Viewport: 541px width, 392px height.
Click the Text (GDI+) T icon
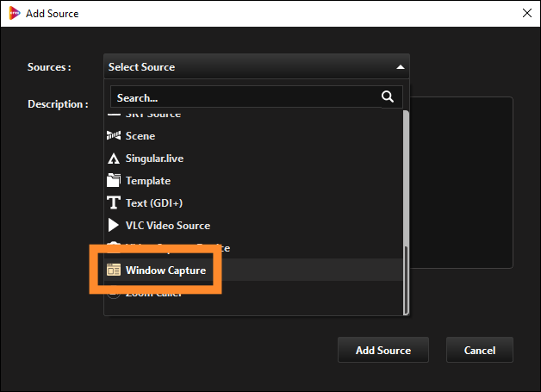coord(114,203)
